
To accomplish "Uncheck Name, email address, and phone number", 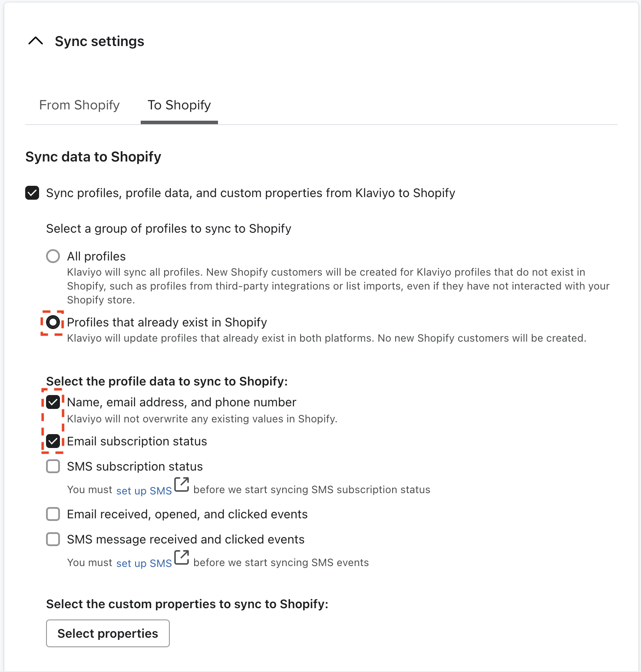I will tap(53, 402).
